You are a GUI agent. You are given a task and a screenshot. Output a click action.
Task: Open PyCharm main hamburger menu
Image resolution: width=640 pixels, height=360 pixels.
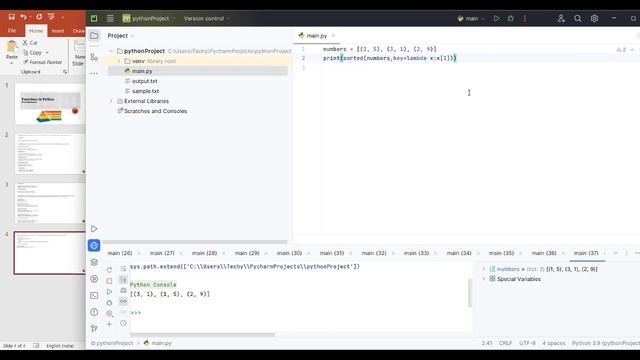110,18
